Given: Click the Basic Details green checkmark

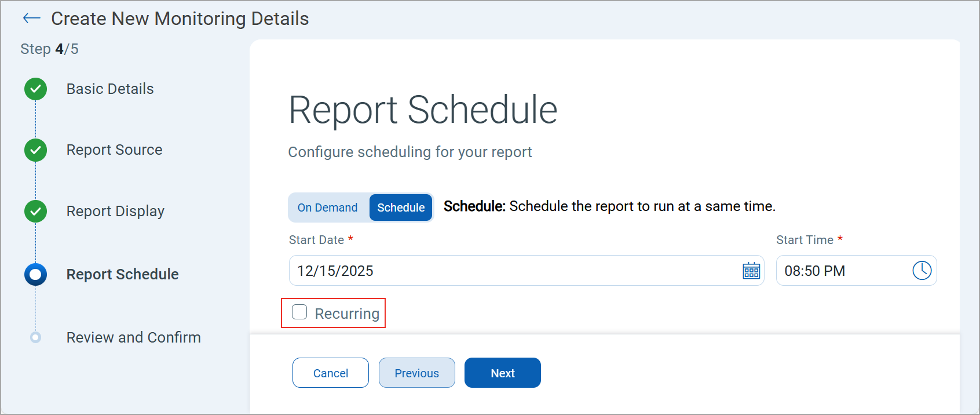Looking at the screenshot, I should point(36,89).
